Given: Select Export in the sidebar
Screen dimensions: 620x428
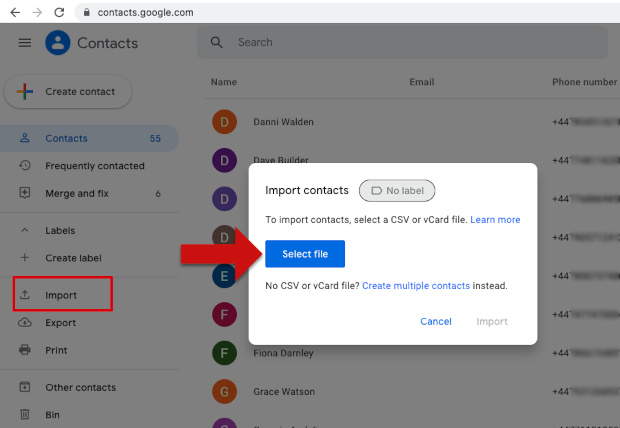Looking at the screenshot, I should (60, 323).
